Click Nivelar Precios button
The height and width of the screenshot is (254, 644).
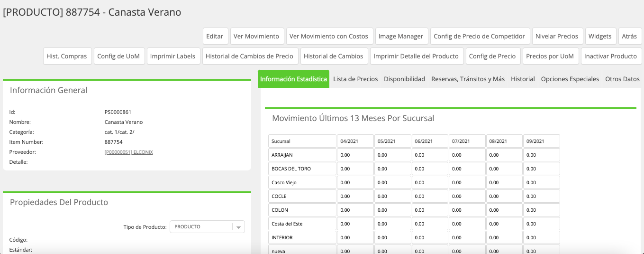point(557,36)
